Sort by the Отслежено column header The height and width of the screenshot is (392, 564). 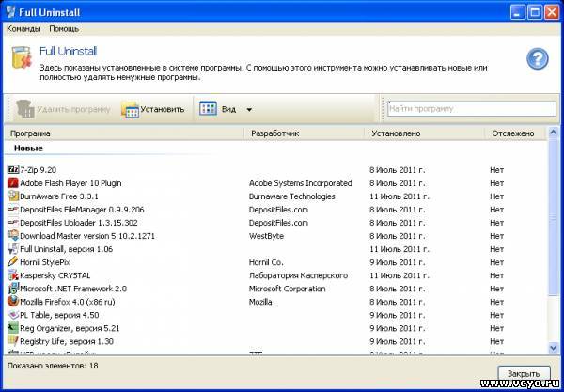pos(515,133)
